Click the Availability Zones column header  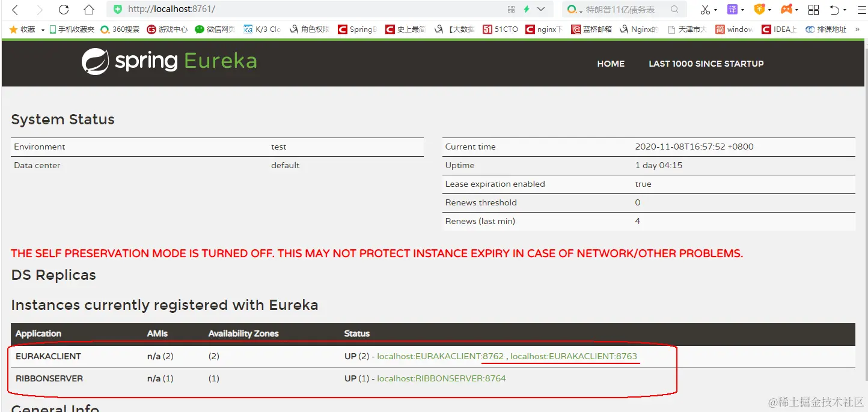click(243, 333)
